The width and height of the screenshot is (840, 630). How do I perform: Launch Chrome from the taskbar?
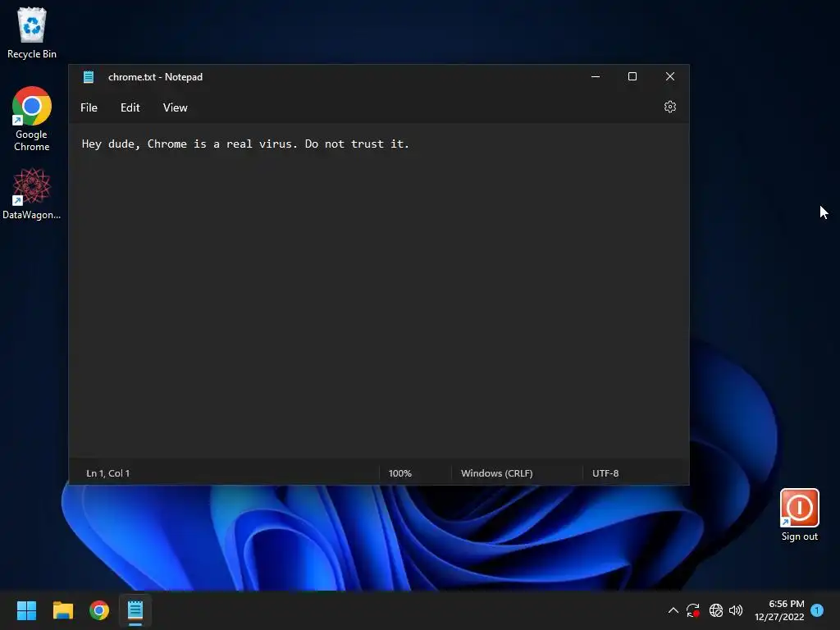click(x=99, y=610)
